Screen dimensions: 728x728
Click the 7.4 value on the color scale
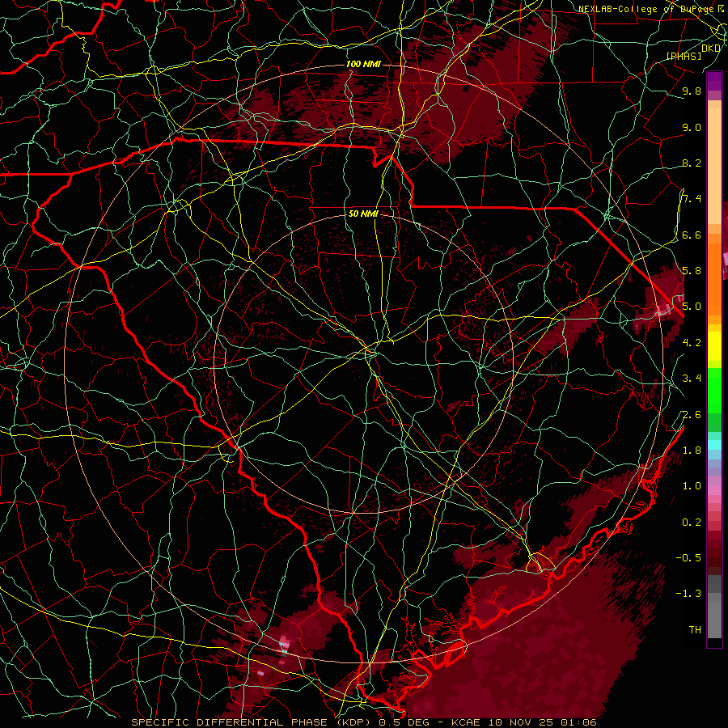(692, 199)
